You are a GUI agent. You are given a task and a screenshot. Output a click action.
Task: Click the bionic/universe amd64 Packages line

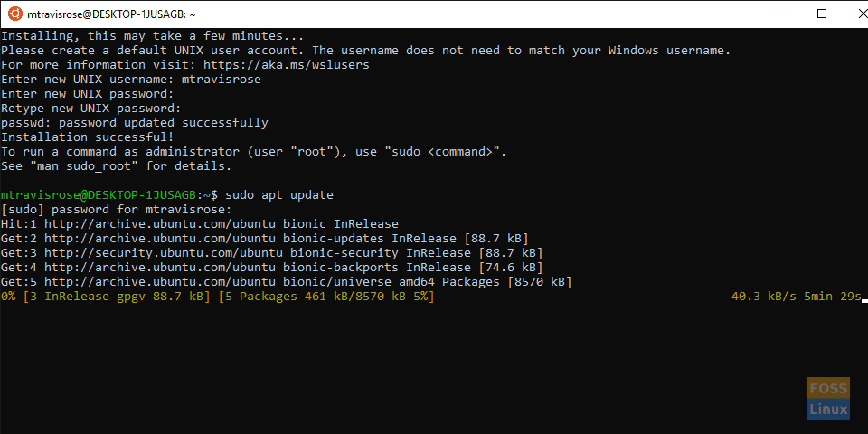click(x=287, y=282)
